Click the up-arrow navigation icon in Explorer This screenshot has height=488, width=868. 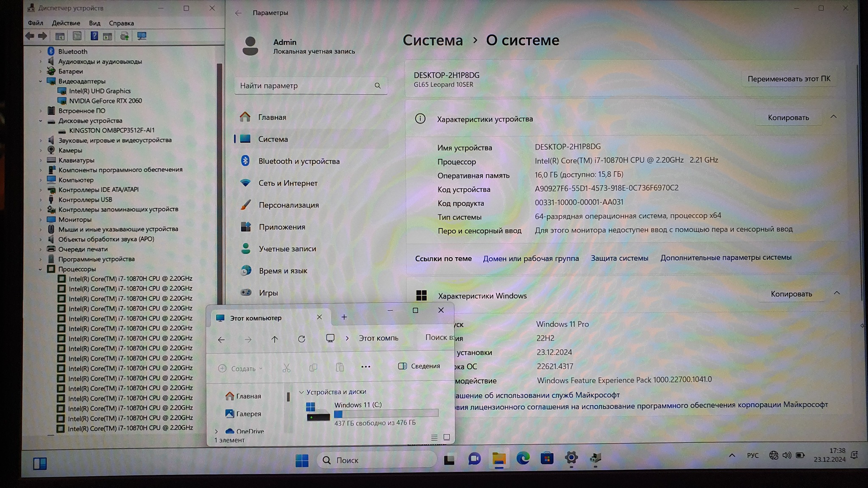coord(275,339)
